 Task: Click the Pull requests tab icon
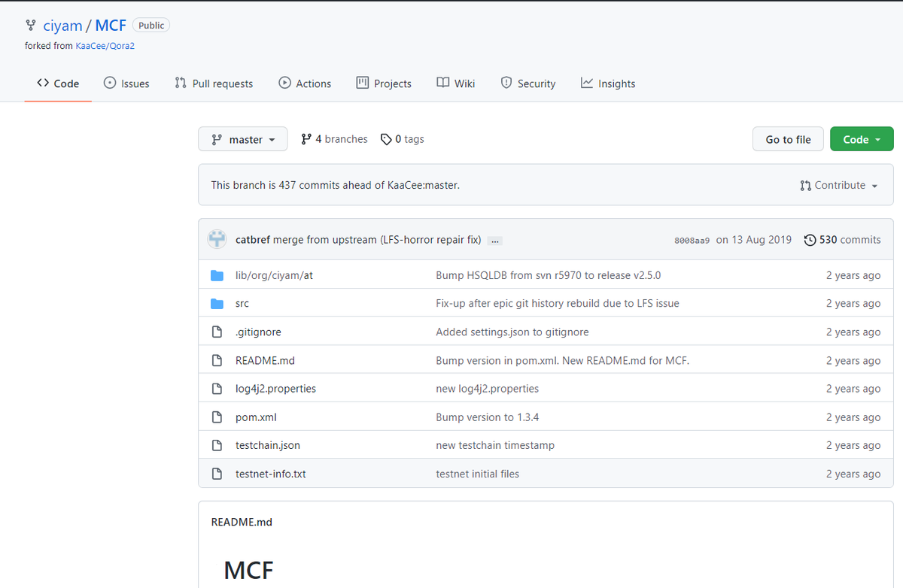pos(181,83)
